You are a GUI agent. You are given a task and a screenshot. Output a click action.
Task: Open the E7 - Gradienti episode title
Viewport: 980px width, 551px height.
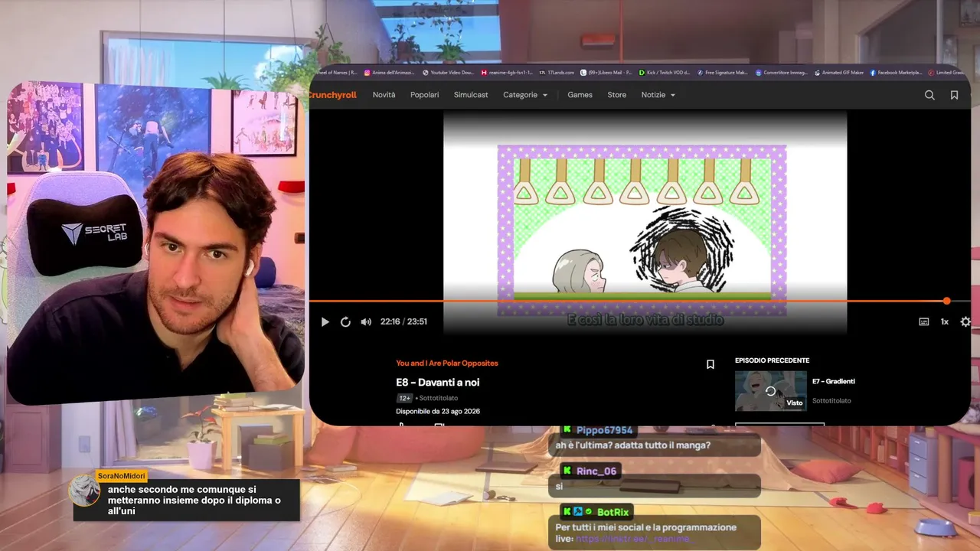tap(834, 381)
